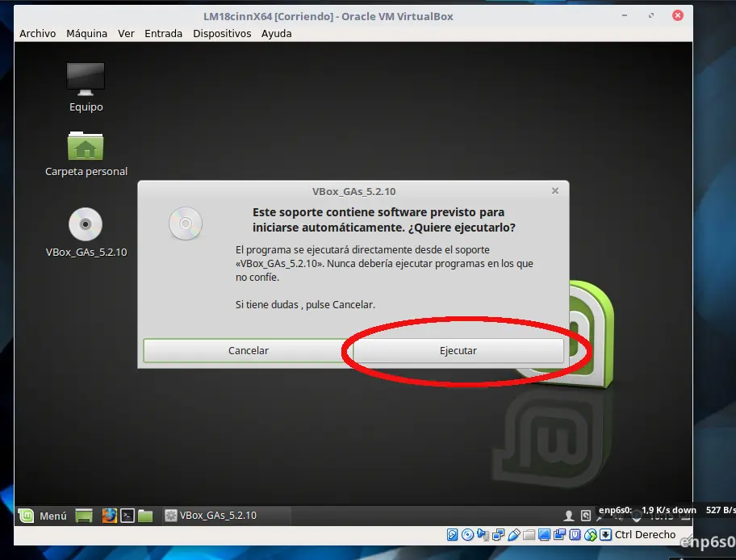Click the optical drive icon in VirtualBox status bar
This screenshot has width=736, height=560.
click(x=466, y=535)
